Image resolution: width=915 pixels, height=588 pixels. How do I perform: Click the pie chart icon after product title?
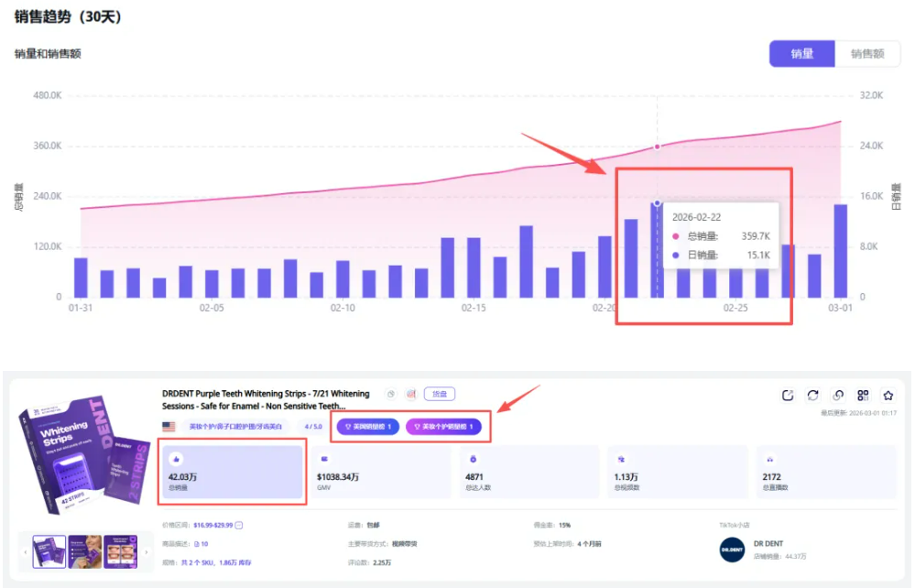click(x=391, y=394)
